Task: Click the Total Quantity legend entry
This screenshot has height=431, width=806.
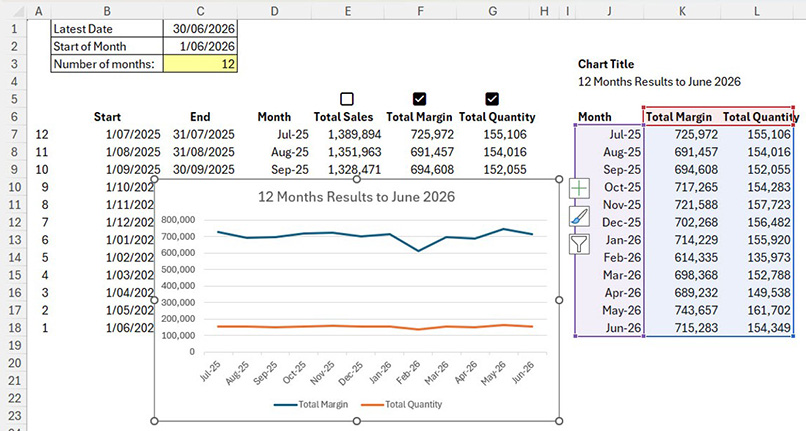Action: point(401,404)
